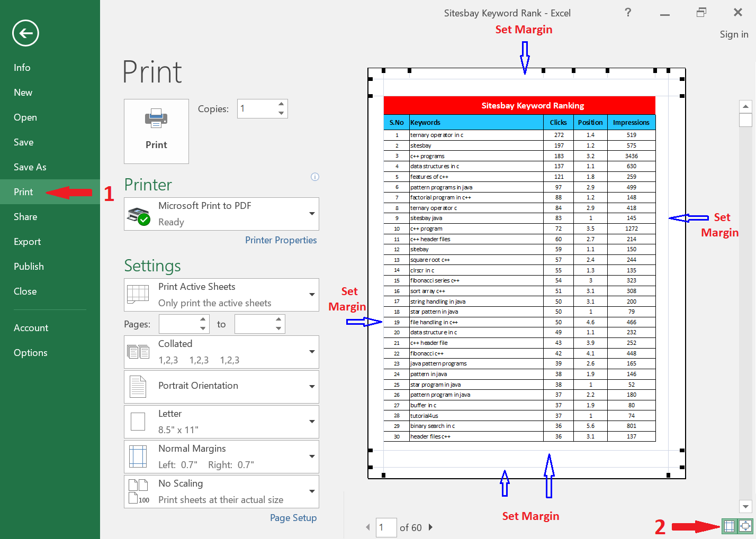Click the Page Setup link

[x=293, y=518]
